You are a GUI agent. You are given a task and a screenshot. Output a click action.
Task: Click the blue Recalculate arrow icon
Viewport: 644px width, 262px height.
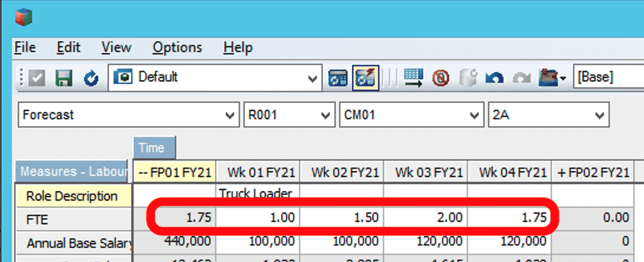click(x=91, y=78)
